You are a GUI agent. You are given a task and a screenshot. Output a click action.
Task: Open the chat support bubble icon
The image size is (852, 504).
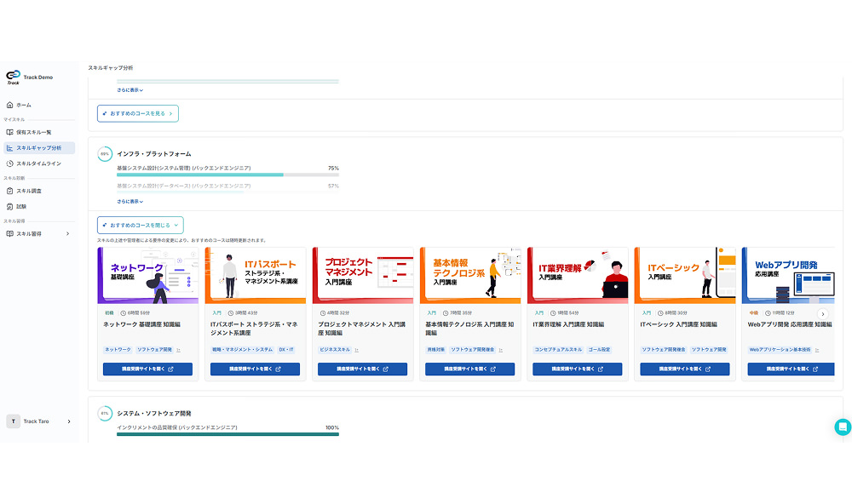pos(842,427)
